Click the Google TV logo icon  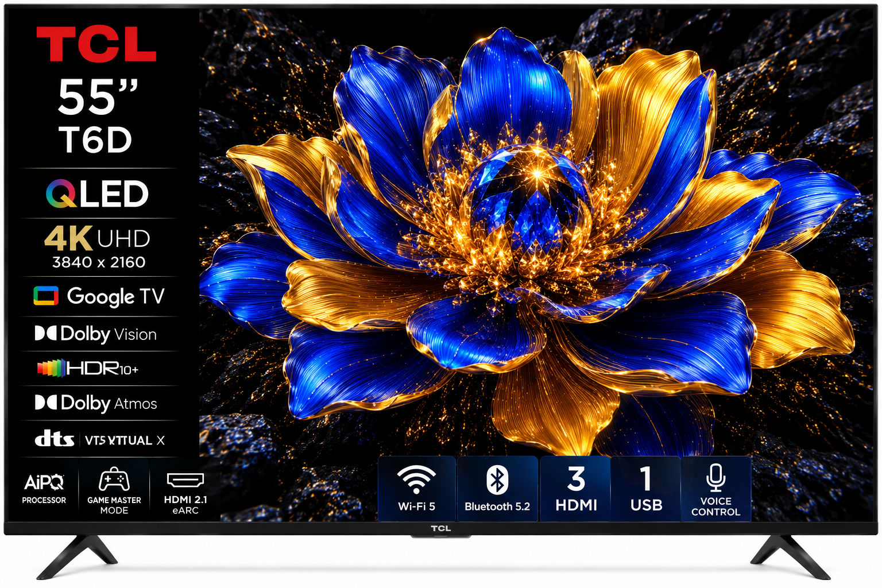[46, 296]
